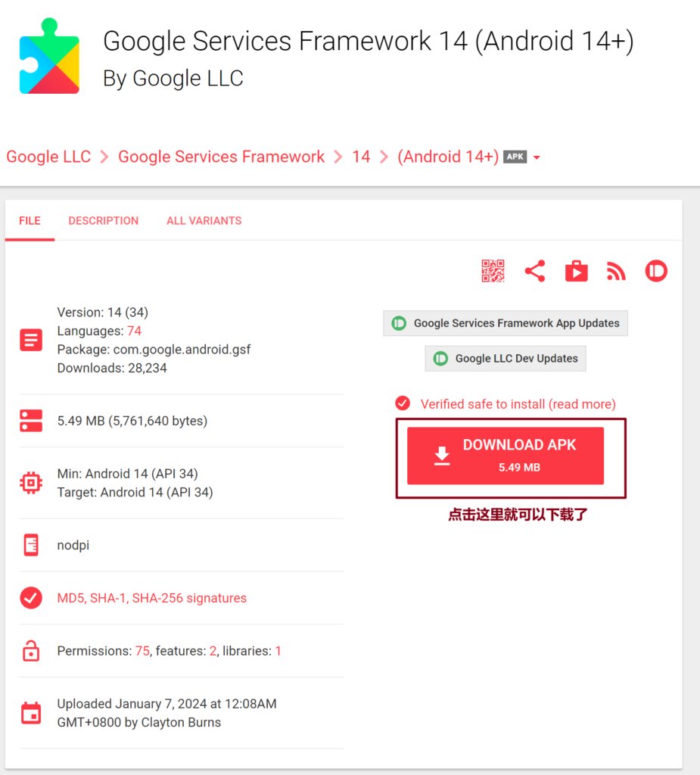Click the 74 languages link
Viewport: 700px width, 775px height.
(135, 331)
